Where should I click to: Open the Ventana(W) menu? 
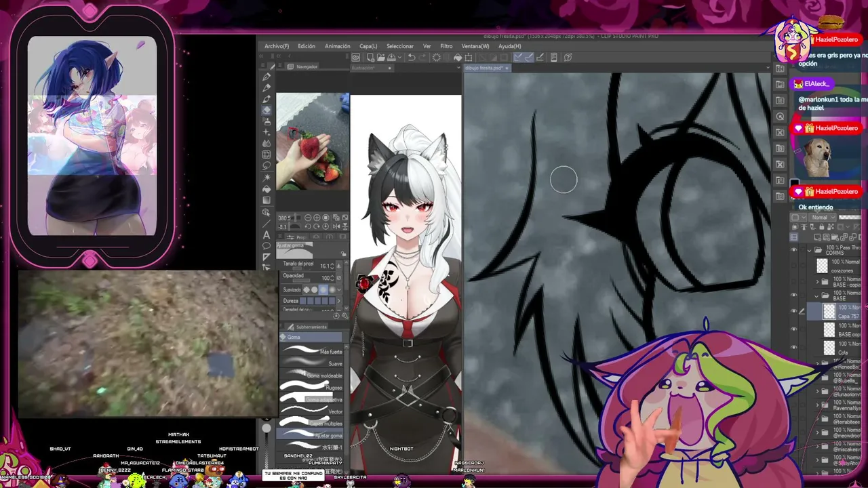[x=475, y=46]
